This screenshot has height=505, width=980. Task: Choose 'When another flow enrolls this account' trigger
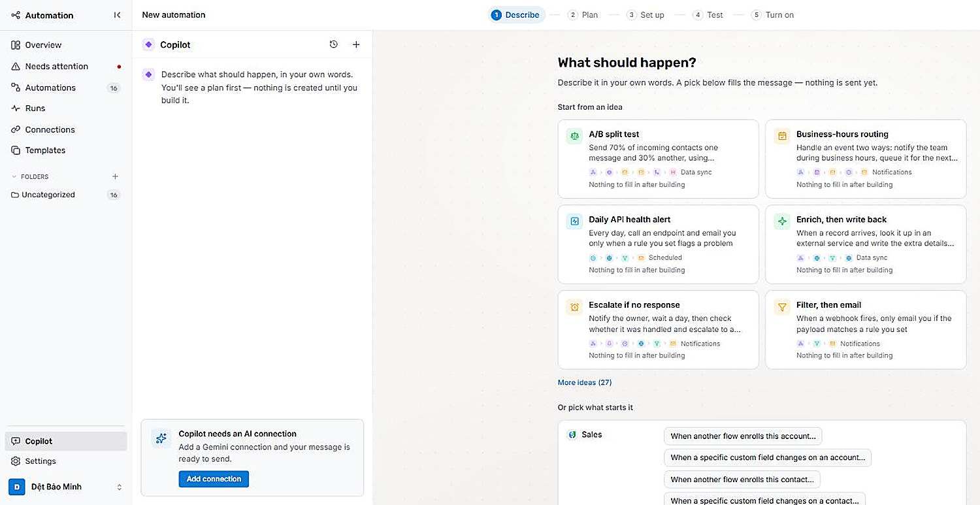[x=743, y=436]
